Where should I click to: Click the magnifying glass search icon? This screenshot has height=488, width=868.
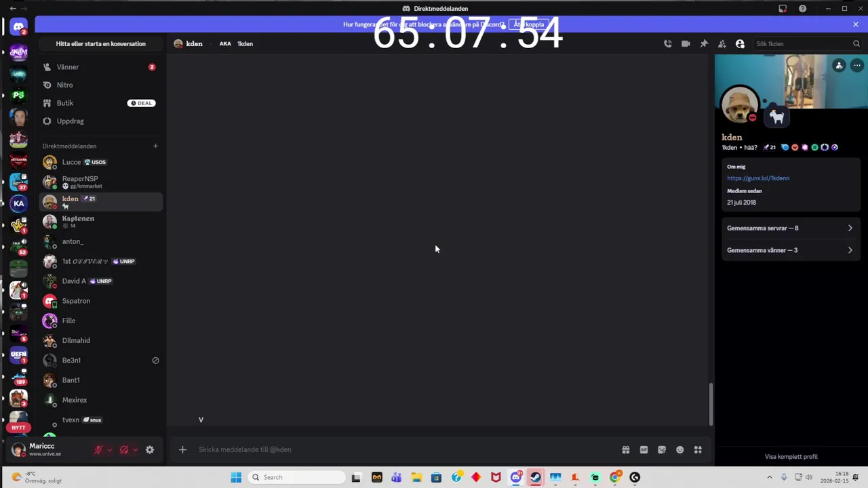[856, 43]
